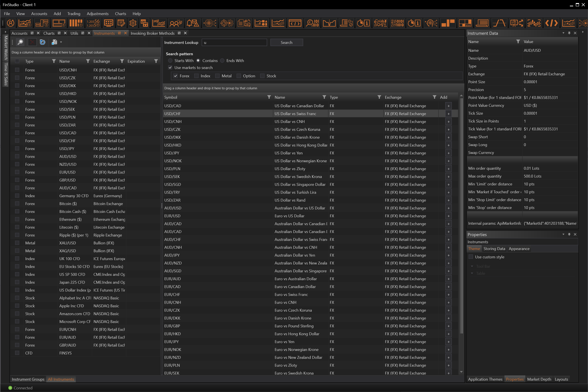
Task: Click the bell and envelope alerts icon
Action: [193, 23]
